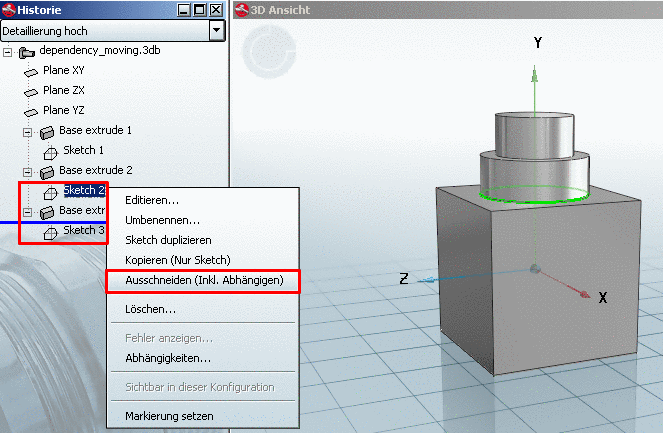Click the Plane XY plane icon
The height and width of the screenshot is (433, 663).
tap(31, 73)
